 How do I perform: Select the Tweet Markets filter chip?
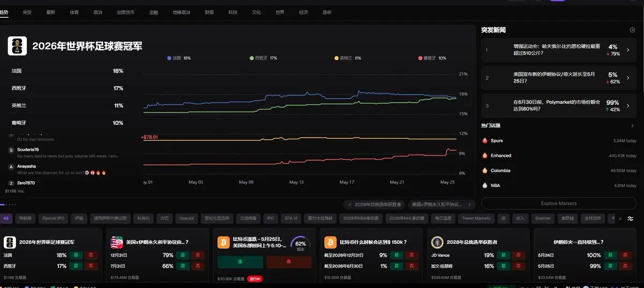point(476,219)
